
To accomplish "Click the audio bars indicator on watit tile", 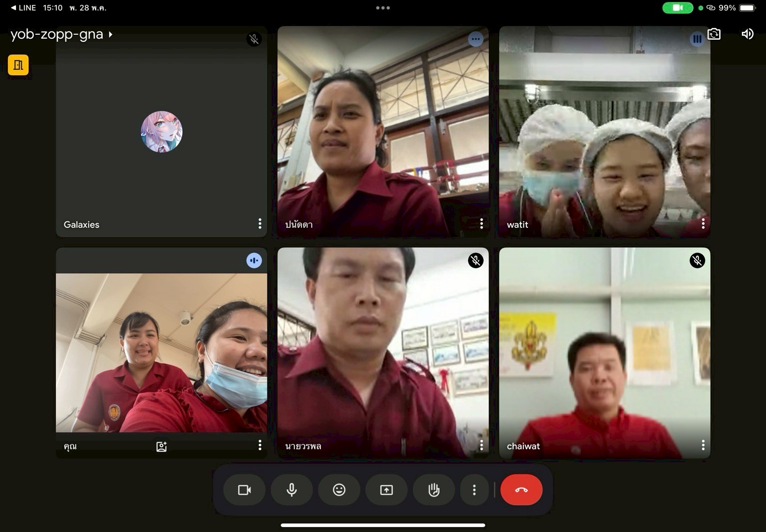I will (697, 39).
